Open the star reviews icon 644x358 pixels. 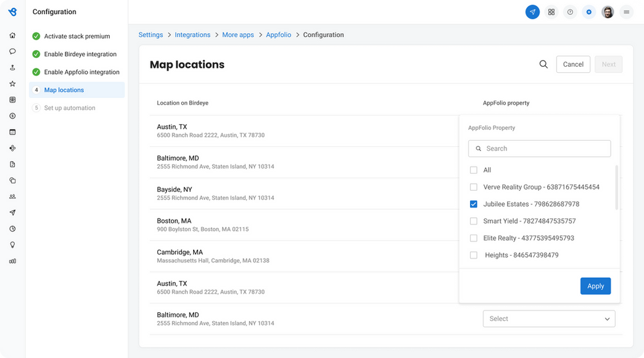point(12,84)
